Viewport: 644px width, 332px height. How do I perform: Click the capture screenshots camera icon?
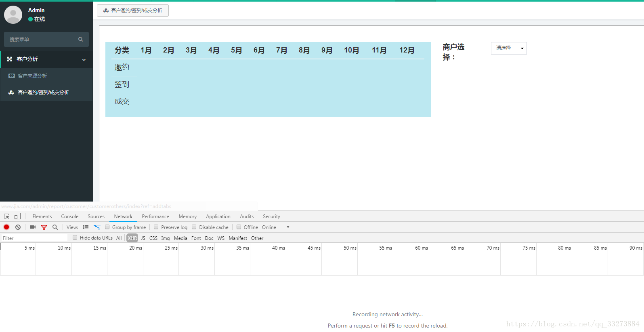click(x=33, y=227)
